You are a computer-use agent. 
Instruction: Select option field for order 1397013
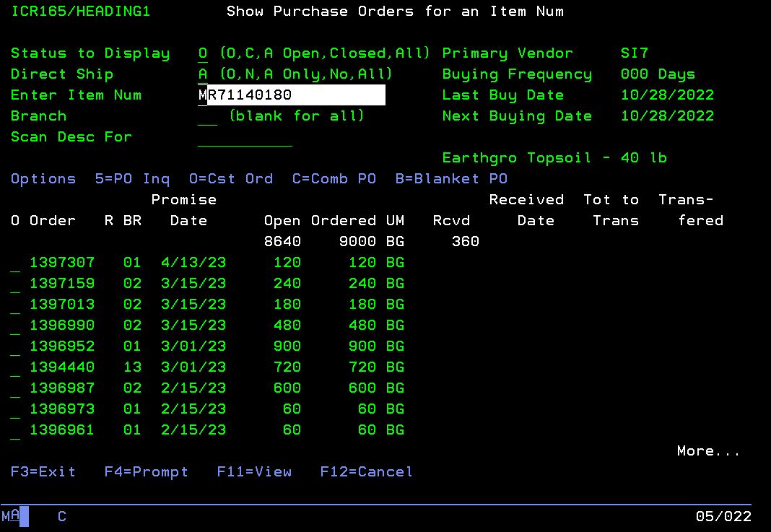(15, 305)
